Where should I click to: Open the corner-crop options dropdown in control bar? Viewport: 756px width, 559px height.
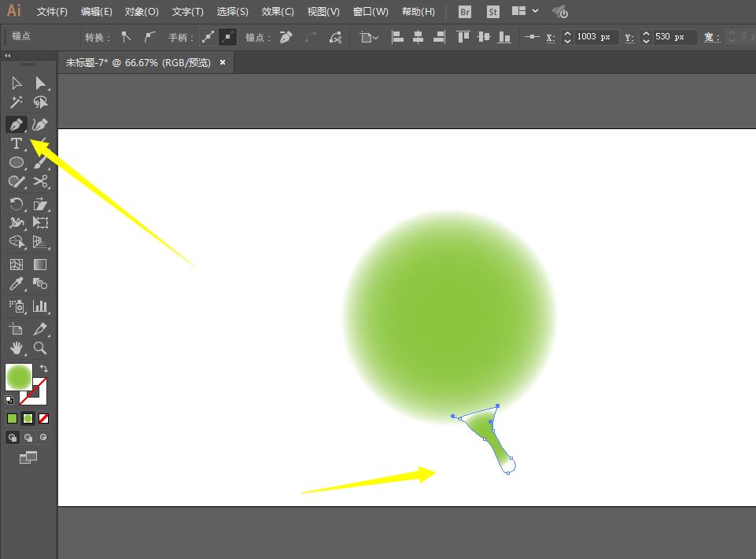coord(369,37)
